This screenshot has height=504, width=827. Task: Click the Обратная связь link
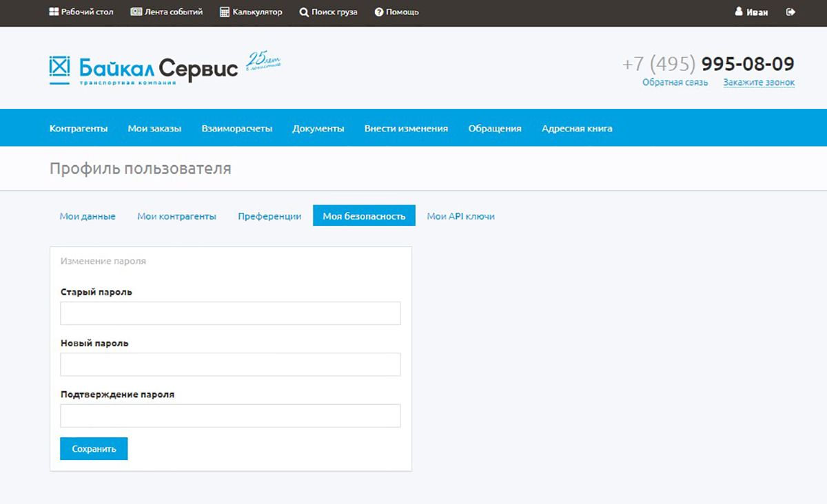(x=675, y=83)
